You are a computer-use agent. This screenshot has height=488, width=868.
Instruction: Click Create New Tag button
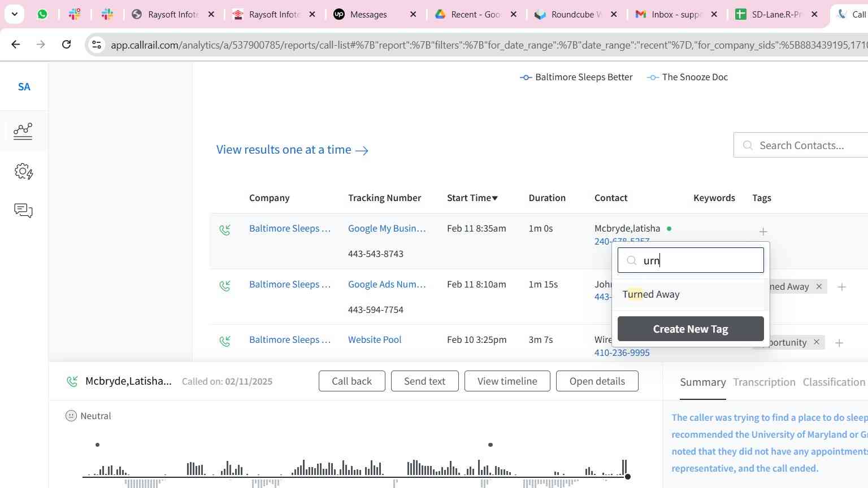(x=691, y=329)
